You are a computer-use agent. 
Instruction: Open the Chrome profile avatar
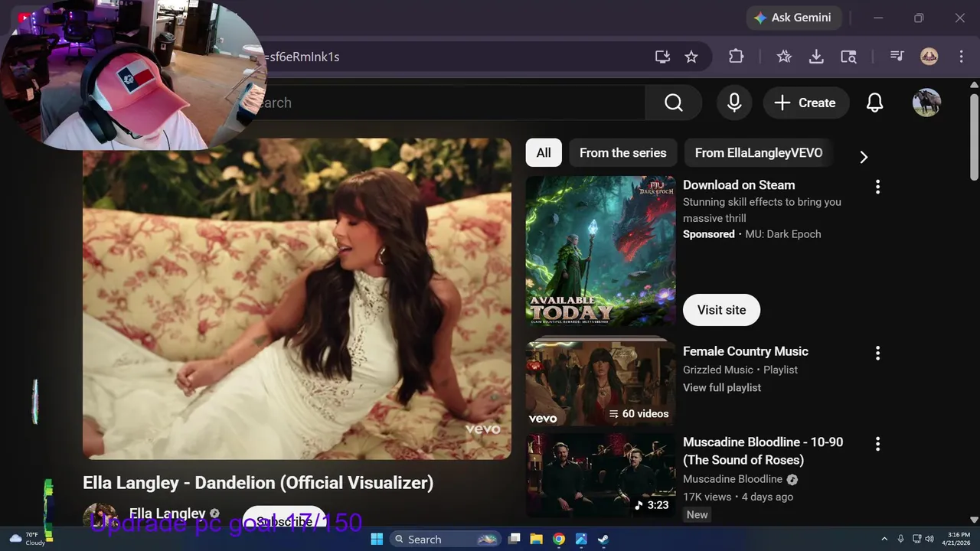[x=929, y=57]
